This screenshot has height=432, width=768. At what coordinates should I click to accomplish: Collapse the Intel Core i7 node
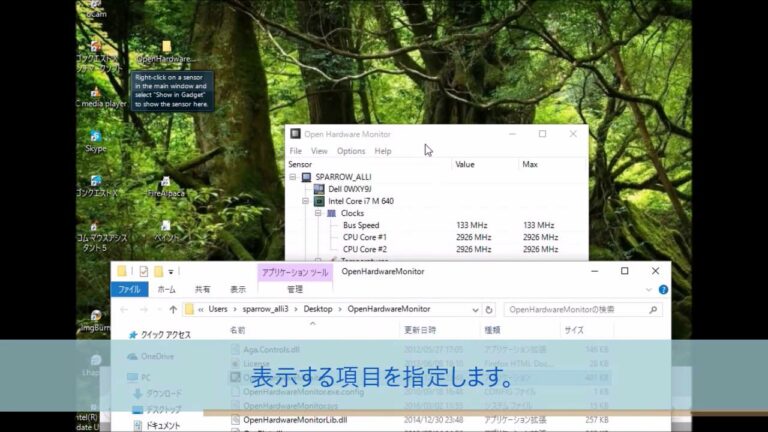[x=306, y=201]
